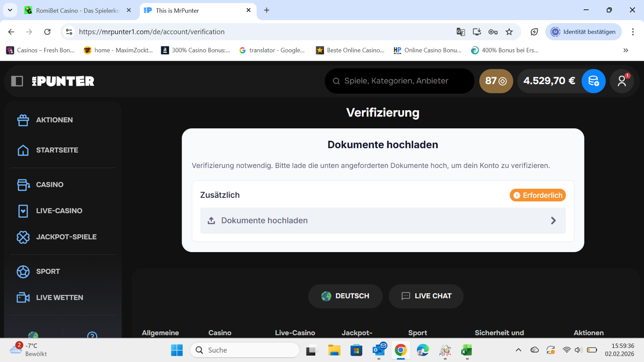644x362 pixels.
Task: Open the Deutsch language selector
Action: pos(345,296)
